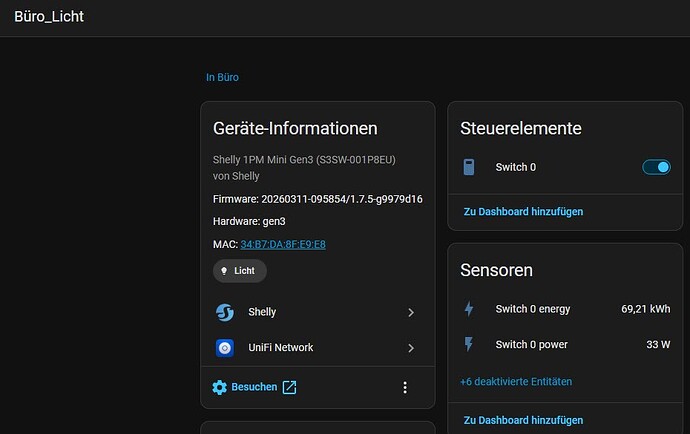Add Sensoren to dashboard via Zu Dashboard hinzufügen
The image size is (690, 434).
(523, 420)
